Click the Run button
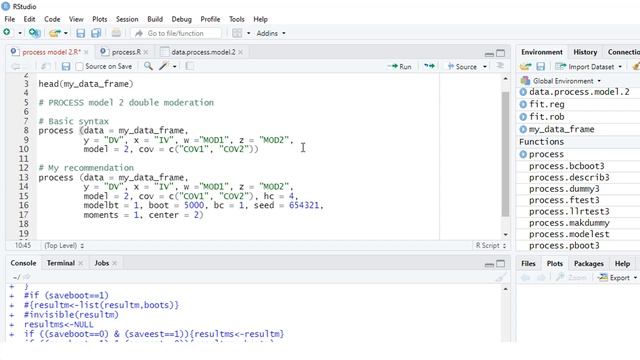 tap(400, 67)
